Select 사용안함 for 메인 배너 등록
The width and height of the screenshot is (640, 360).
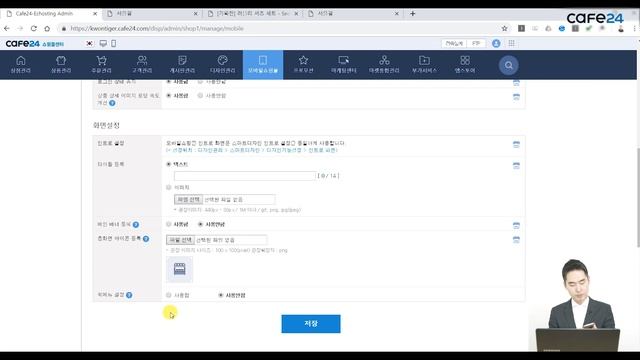coord(200,224)
